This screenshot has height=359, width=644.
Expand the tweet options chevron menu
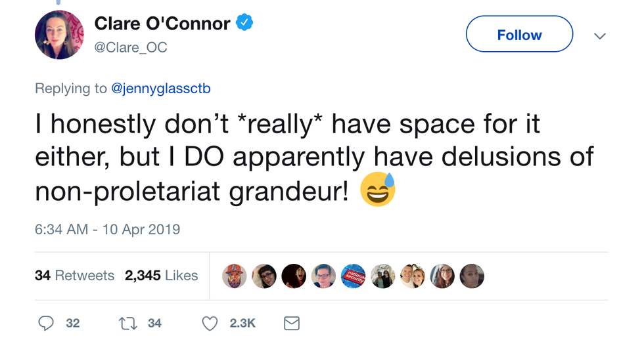(x=599, y=36)
